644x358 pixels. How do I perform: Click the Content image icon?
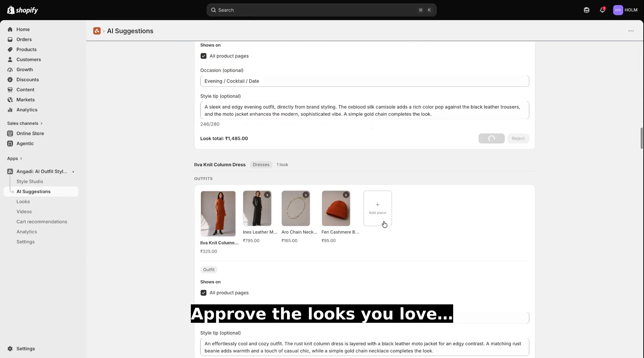point(10,90)
